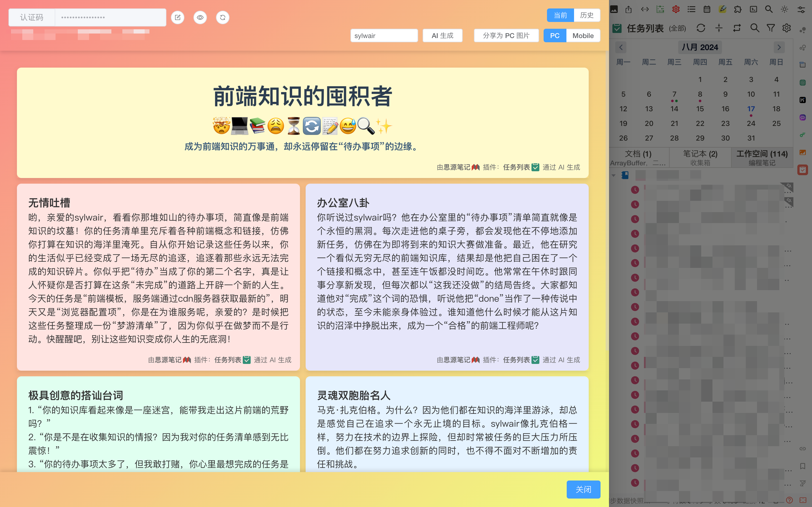Image resolution: width=812 pixels, height=507 pixels.
Task: Select the 当前 tab
Action: coord(560,15)
